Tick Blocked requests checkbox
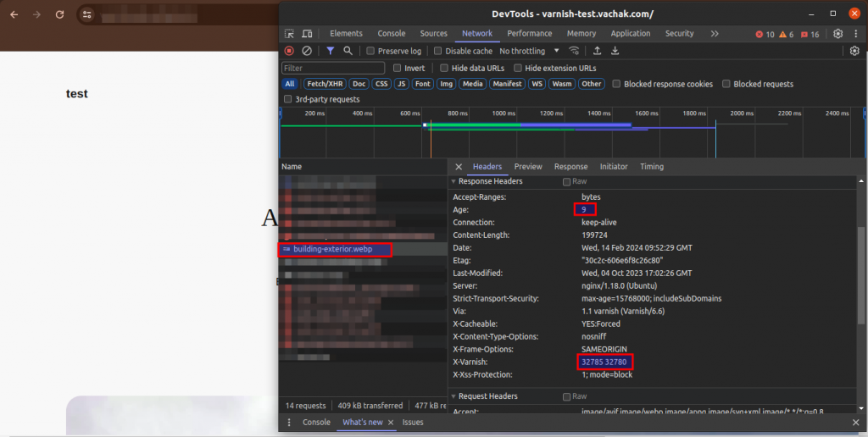Viewport: 868px width, 437px height. tap(726, 84)
